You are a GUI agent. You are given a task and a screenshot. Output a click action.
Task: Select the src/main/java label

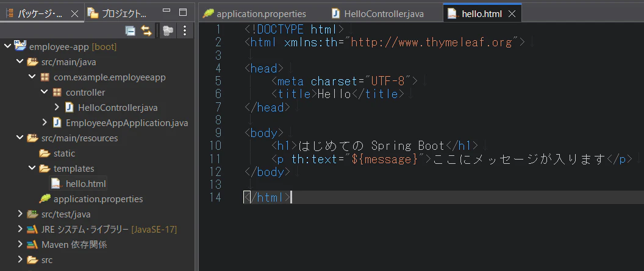pos(68,62)
